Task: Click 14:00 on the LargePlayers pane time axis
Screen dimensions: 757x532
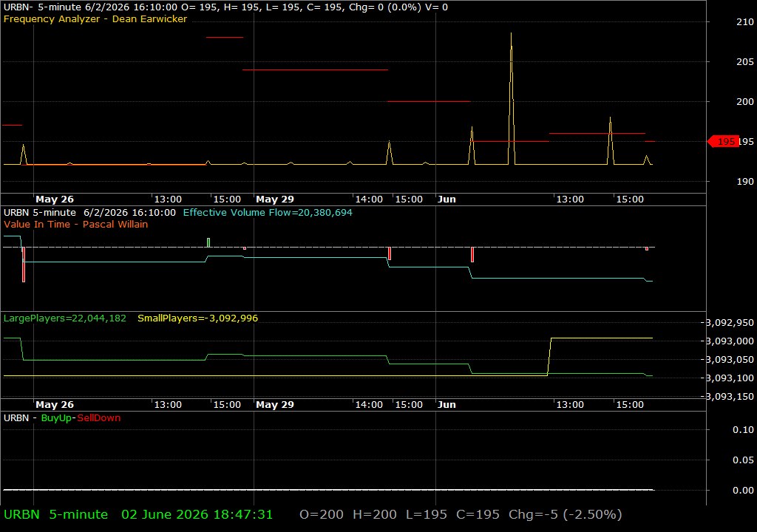Action: click(x=370, y=405)
